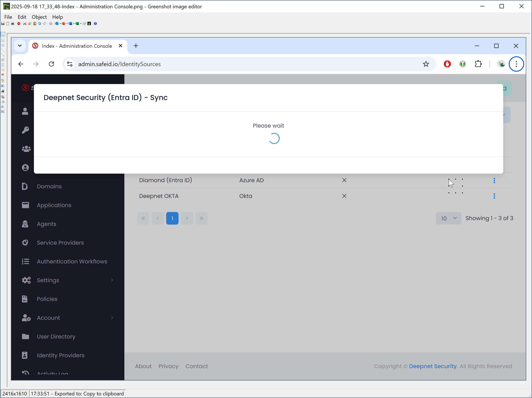Open the Object menu
The width and height of the screenshot is (532, 398).
coord(39,17)
